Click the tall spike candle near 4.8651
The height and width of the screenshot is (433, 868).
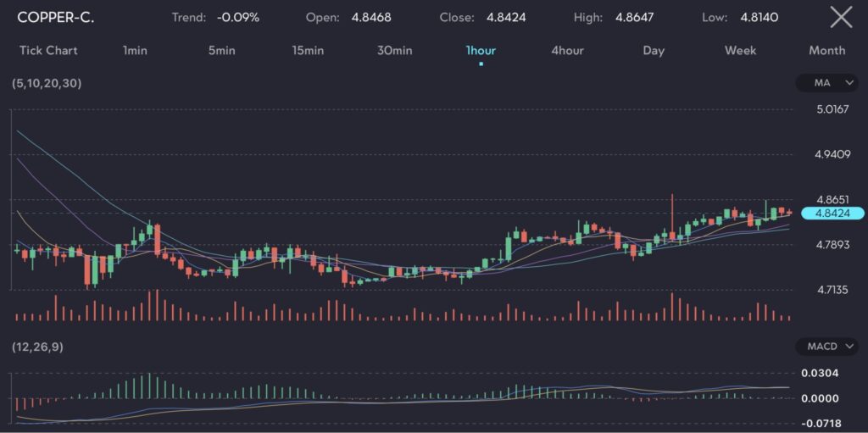pyautogui.click(x=671, y=216)
